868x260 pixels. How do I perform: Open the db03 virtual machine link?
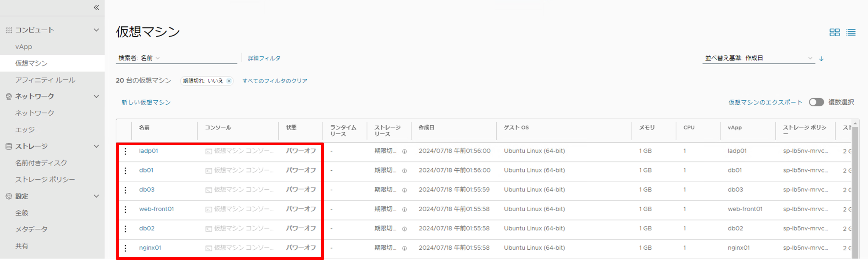(x=147, y=190)
